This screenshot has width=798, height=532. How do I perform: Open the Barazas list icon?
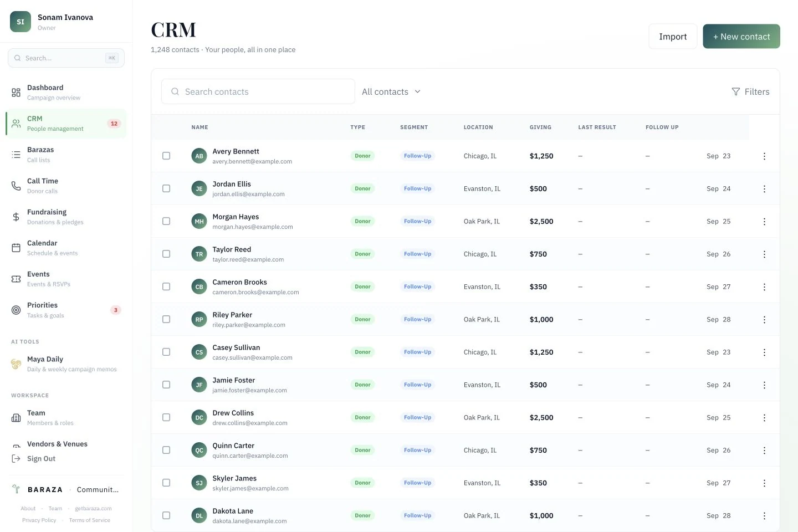16,155
